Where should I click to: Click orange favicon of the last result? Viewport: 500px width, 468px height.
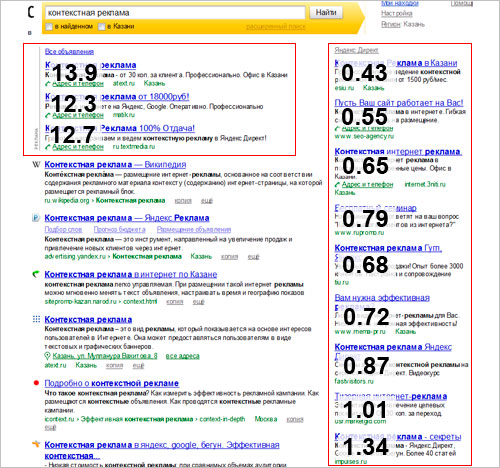36,444
